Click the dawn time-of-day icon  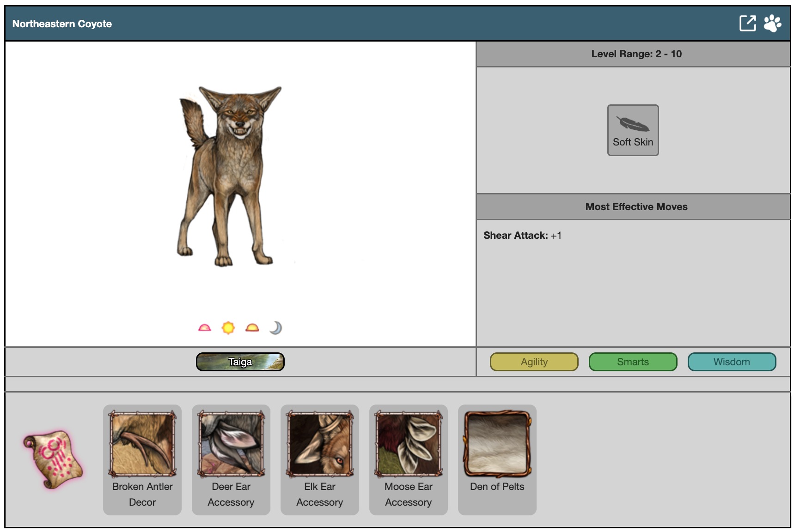point(204,328)
